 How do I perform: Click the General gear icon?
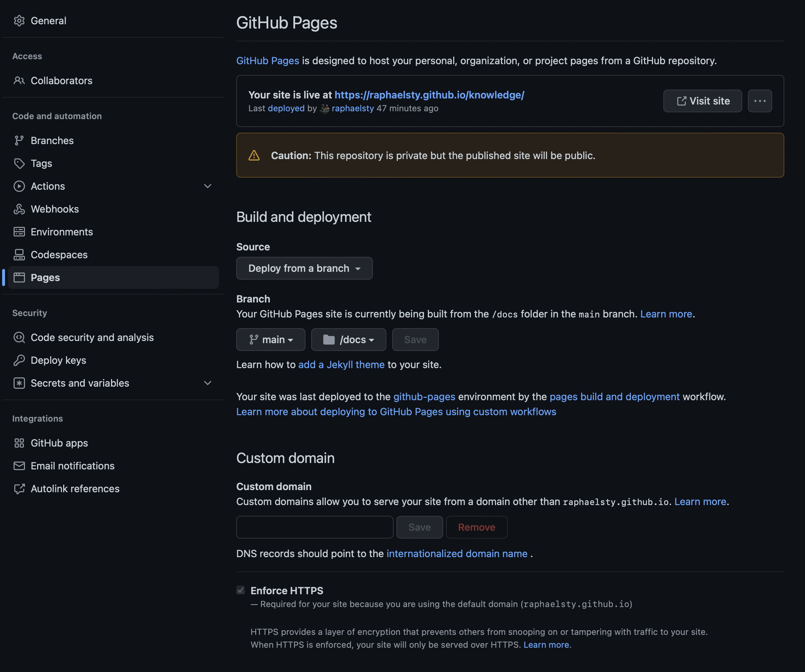click(19, 21)
